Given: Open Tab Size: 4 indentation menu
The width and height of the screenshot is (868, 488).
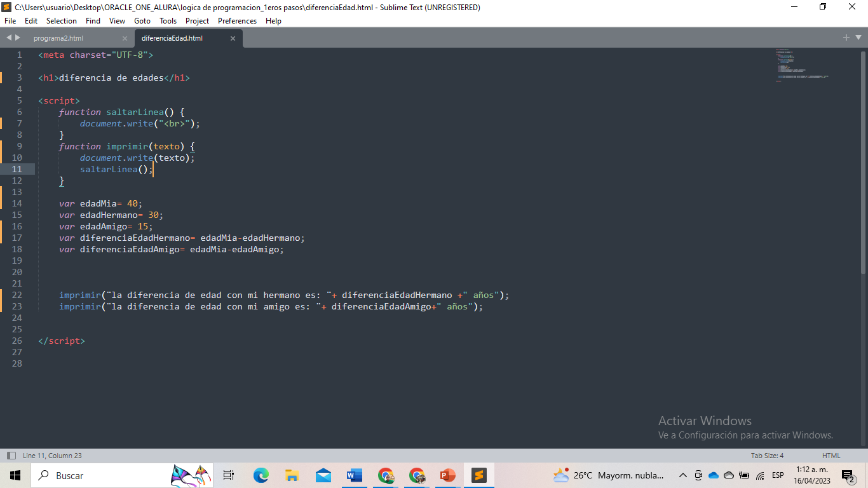Looking at the screenshot, I should click(767, 456).
